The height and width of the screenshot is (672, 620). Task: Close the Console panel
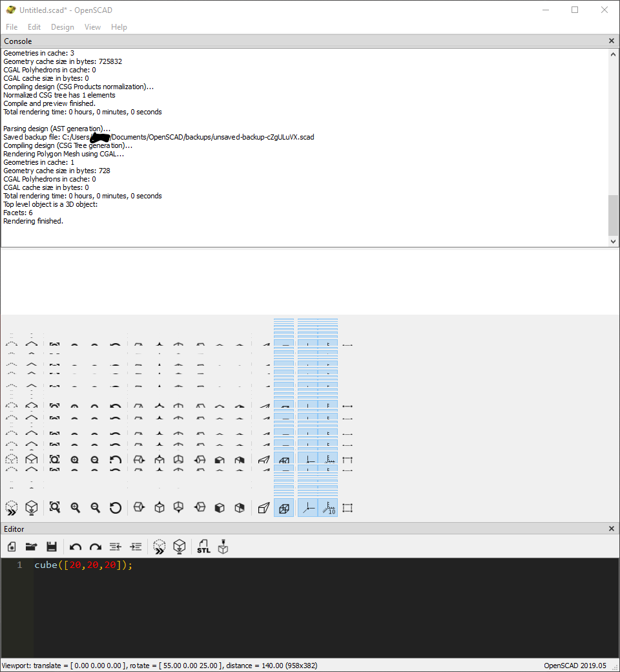pos(611,41)
